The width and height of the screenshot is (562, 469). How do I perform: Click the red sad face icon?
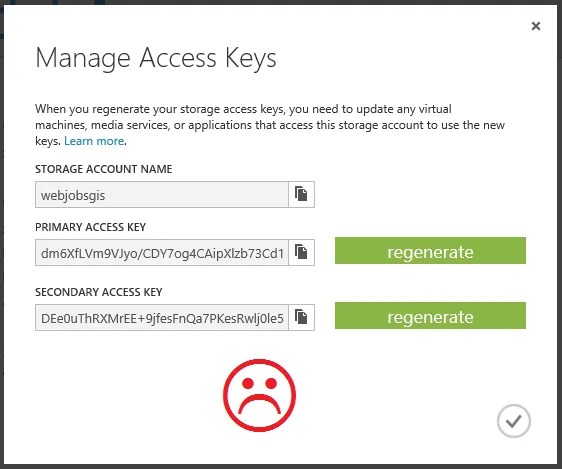(259, 395)
